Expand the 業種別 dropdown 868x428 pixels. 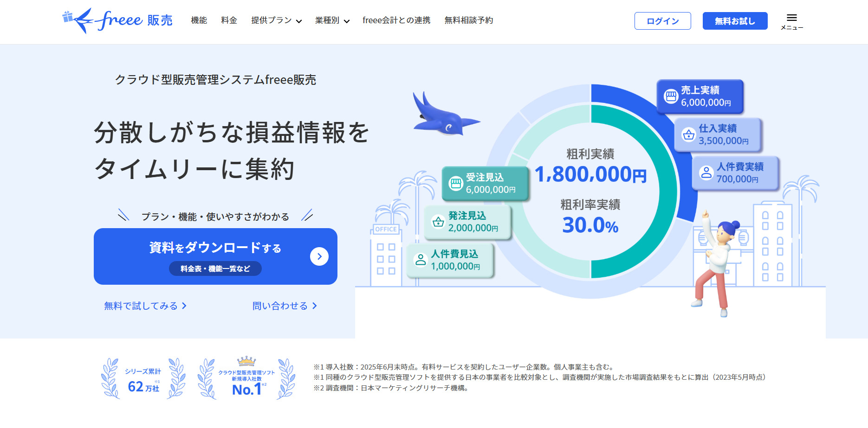pos(332,20)
